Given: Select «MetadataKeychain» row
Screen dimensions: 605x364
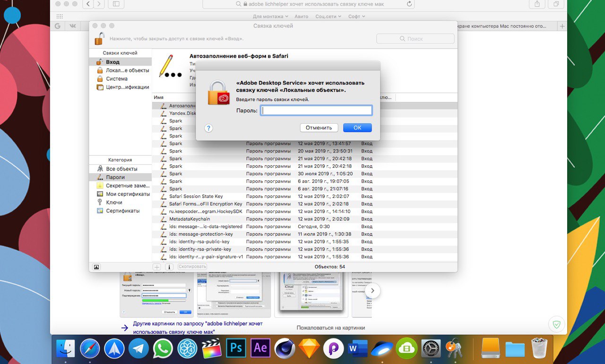Looking at the screenshot, I should 305,219.
